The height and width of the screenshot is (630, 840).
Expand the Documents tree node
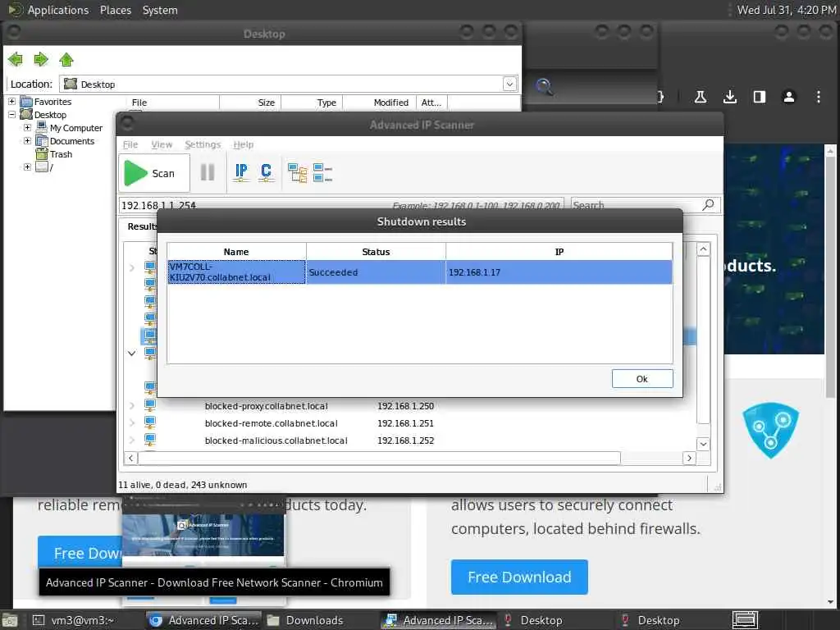pos(27,141)
